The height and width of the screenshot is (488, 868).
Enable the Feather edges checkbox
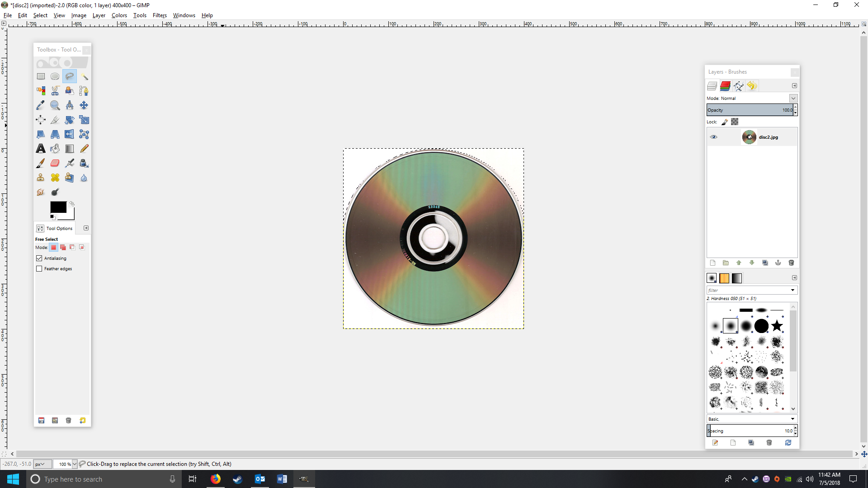(x=39, y=269)
